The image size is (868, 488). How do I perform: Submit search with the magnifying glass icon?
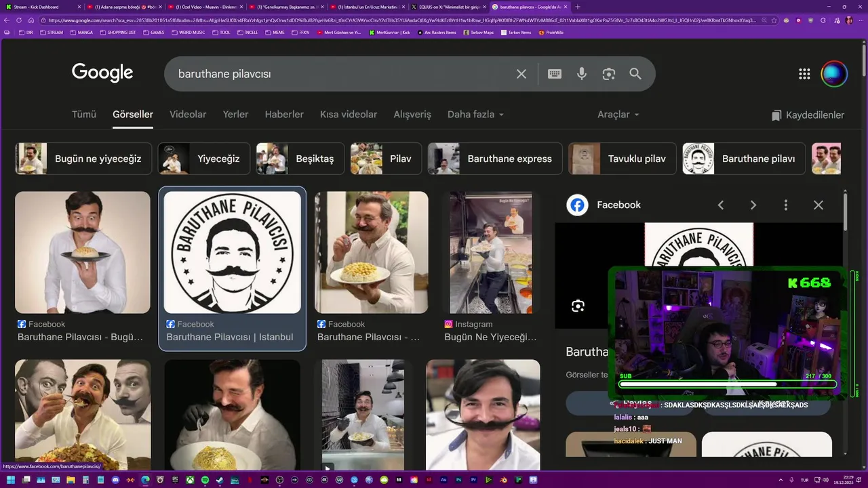tap(635, 74)
